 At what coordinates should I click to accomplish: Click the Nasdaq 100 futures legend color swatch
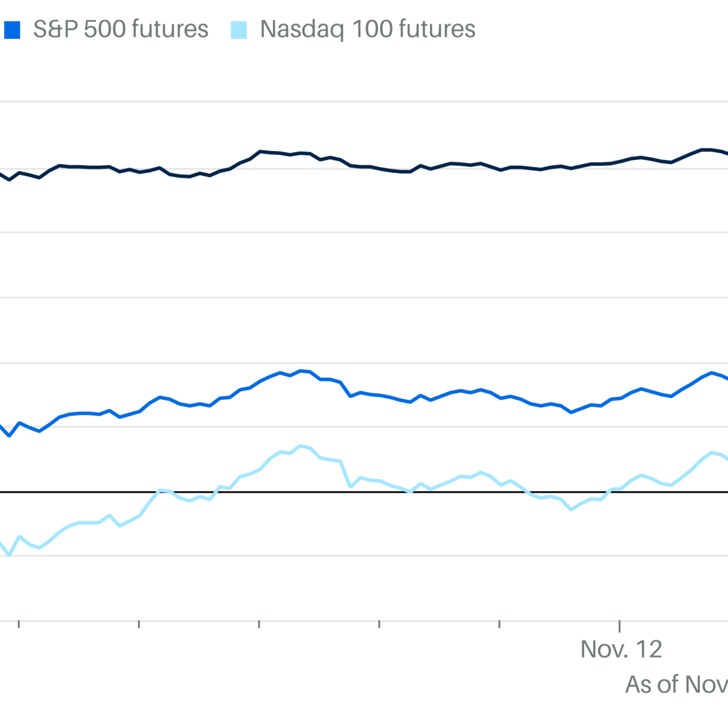click(239, 30)
